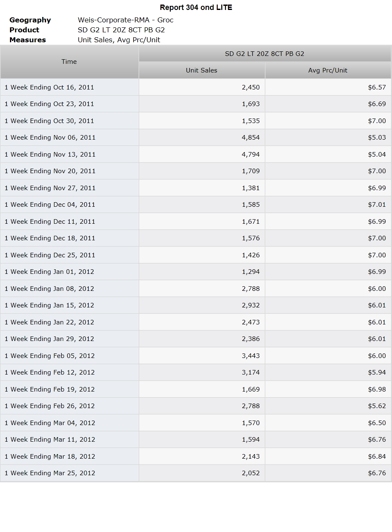Image resolution: width=392 pixels, height=532 pixels.
Task: Click the 2,143 unit sales cell
Action: coord(202,457)
